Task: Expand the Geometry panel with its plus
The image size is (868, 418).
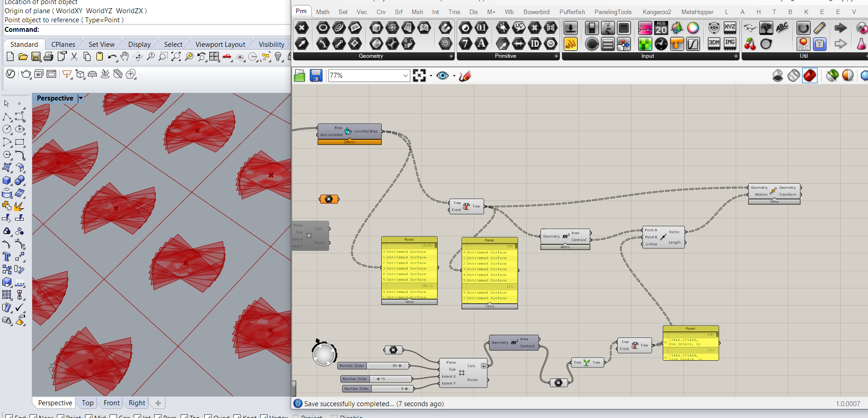Action: point(451,56)
